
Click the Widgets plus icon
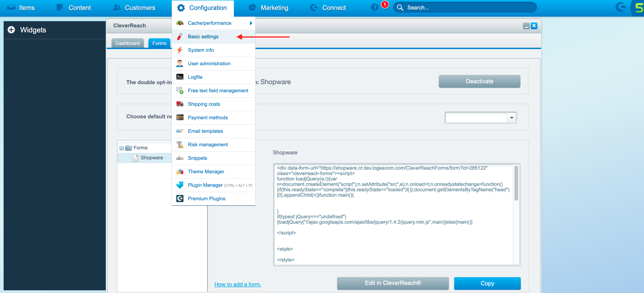click(x=11, y=30)
